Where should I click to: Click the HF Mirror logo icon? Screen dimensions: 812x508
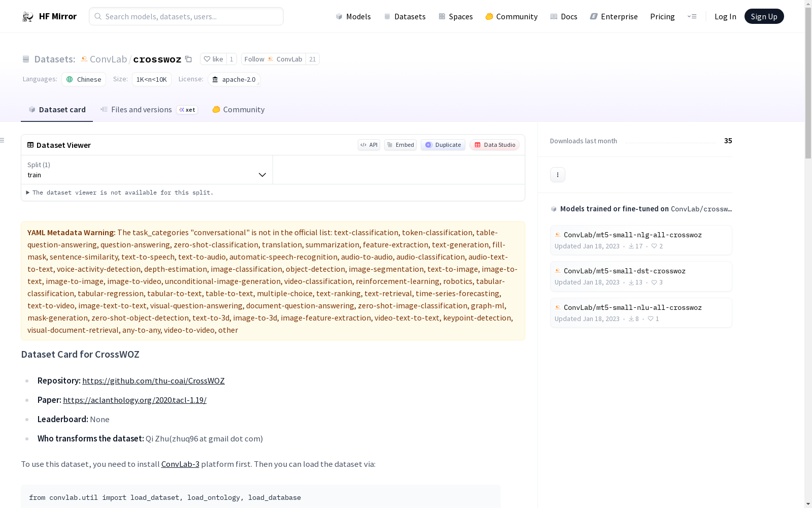tap(28, 17)
